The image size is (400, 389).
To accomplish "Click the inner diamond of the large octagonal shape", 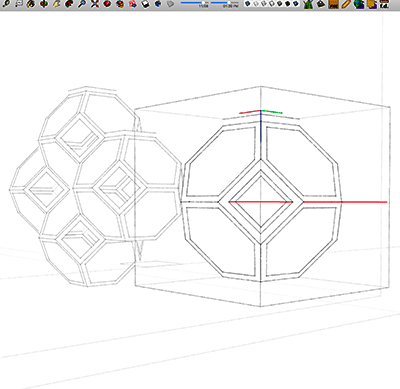I will coord(261,202).
